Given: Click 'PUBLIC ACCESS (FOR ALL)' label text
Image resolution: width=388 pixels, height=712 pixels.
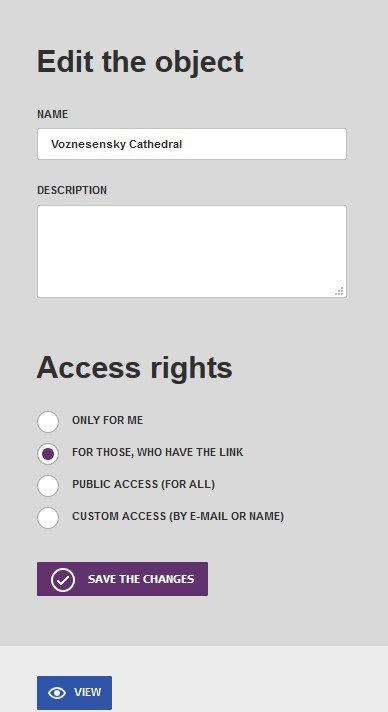Looking at the screenshot, I should 143,485.
